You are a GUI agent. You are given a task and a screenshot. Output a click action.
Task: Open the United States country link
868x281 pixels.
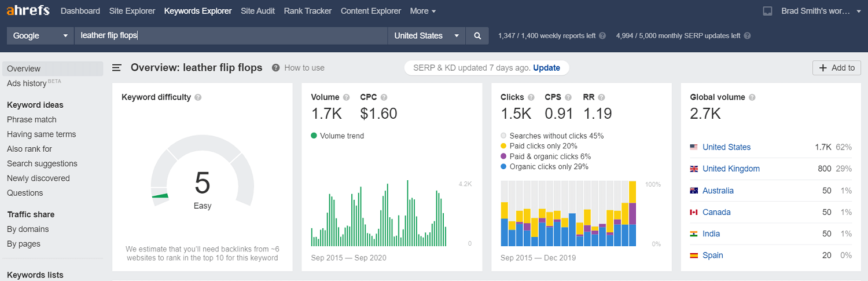726,147
